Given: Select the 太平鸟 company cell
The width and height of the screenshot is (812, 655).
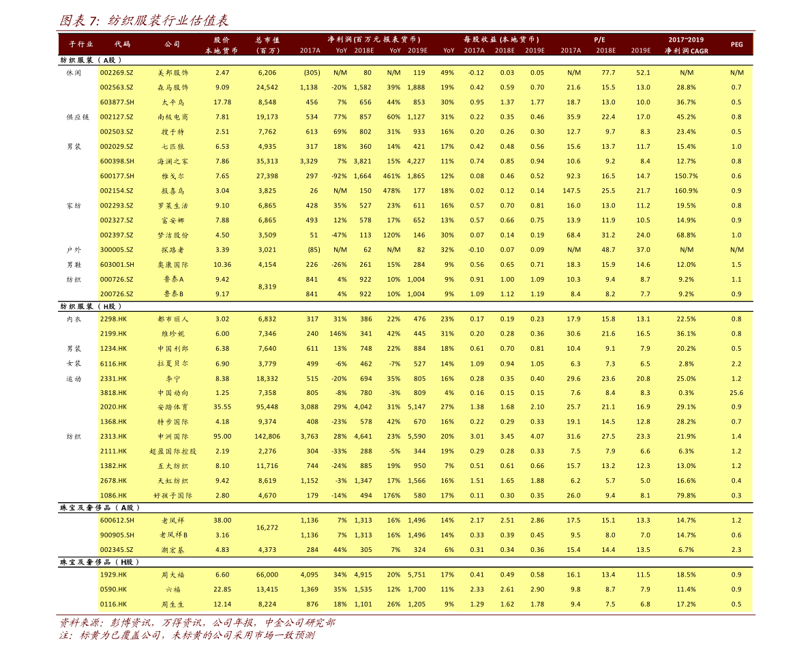Looking at the screenshot, I should coord(172,102).
